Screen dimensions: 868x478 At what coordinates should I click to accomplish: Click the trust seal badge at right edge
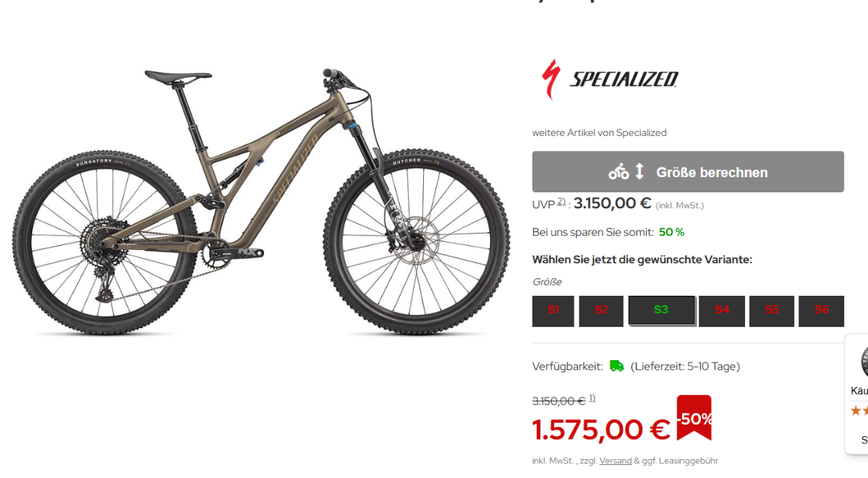[x=864, y=361]
